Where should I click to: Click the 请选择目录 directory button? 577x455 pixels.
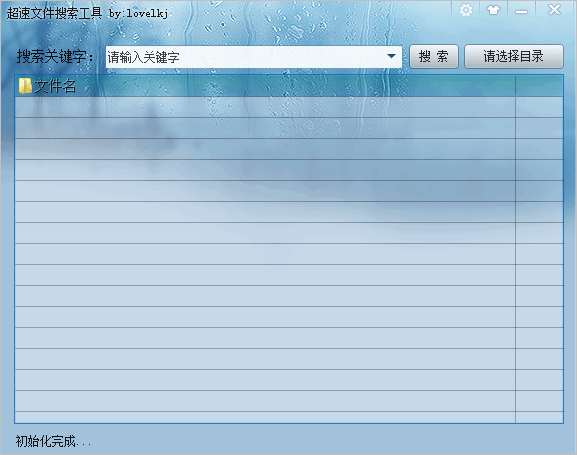coord(514,57)
